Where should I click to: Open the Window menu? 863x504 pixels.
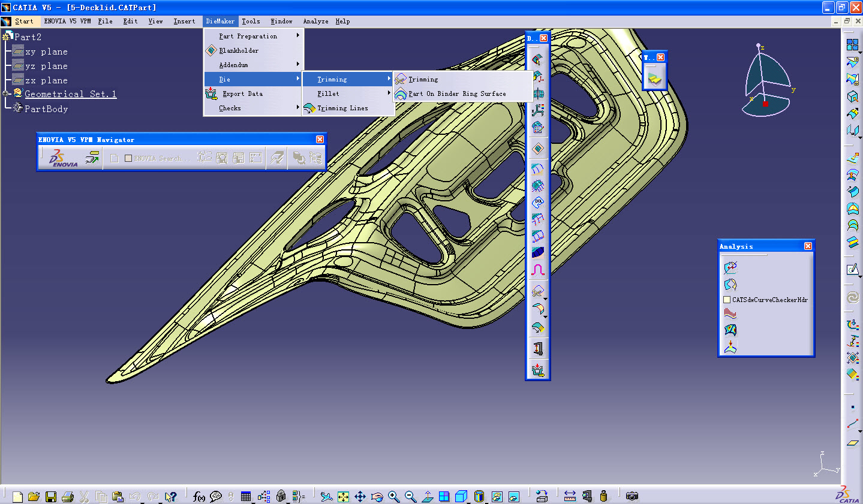point(281,21)
